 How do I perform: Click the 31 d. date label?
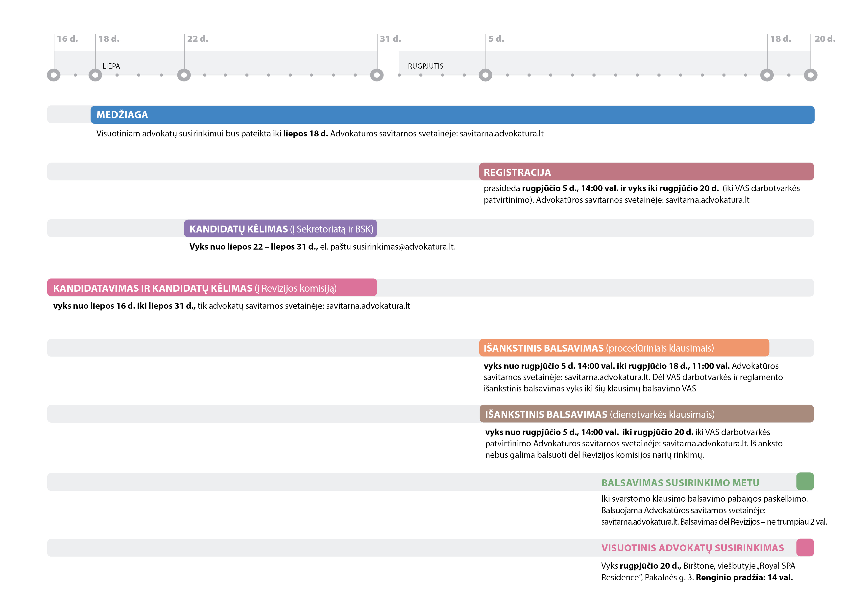390,39
